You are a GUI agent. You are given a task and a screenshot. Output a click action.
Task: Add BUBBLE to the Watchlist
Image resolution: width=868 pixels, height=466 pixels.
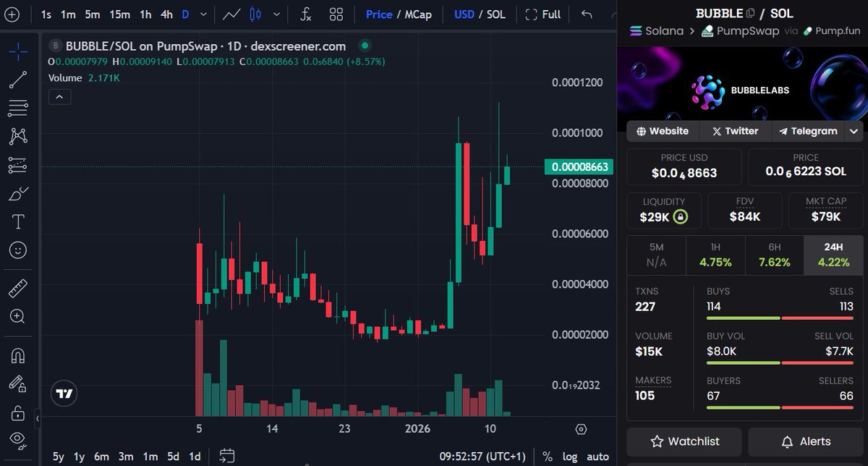(x=684, y=441)
